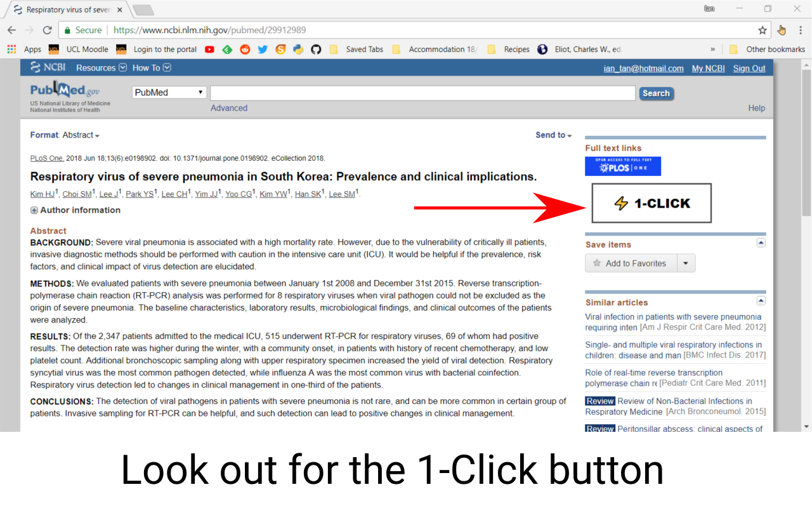Open the PubMed database dropdown

click(x=169, y=93)
